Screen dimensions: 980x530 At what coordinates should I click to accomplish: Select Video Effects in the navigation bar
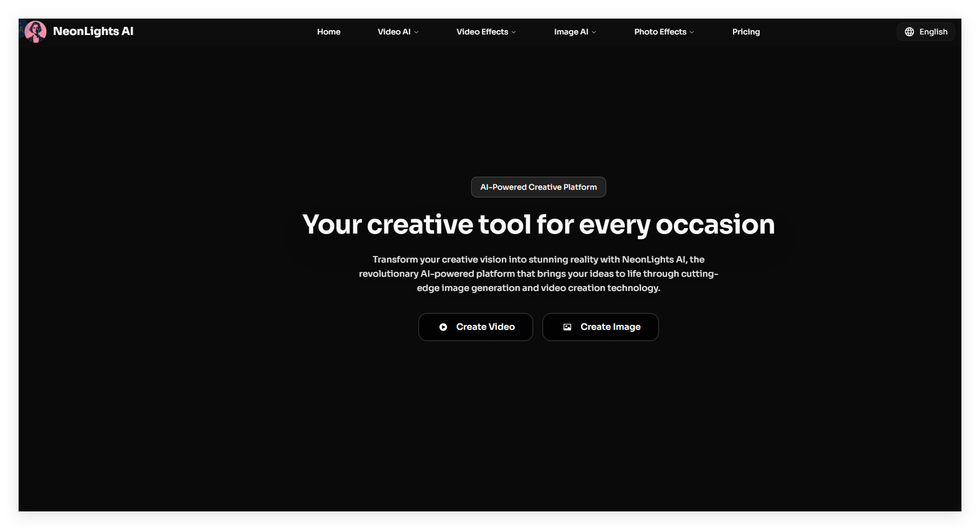click(x=482, y=32)
